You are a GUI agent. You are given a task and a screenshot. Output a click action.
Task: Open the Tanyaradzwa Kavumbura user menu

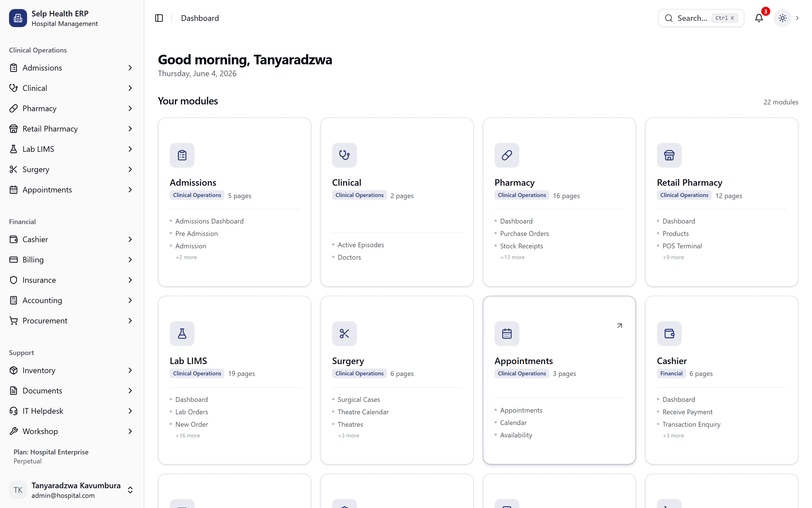tap(72, 490)
